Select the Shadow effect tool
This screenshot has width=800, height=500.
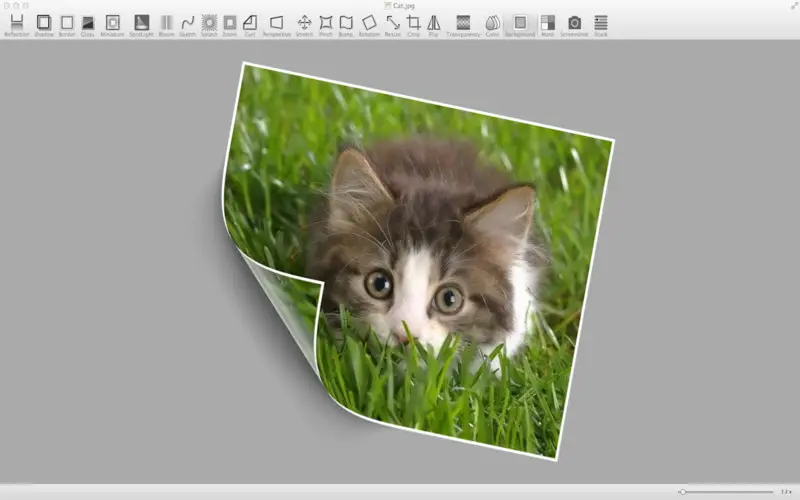pyautogui.click(x=44, y=26)
